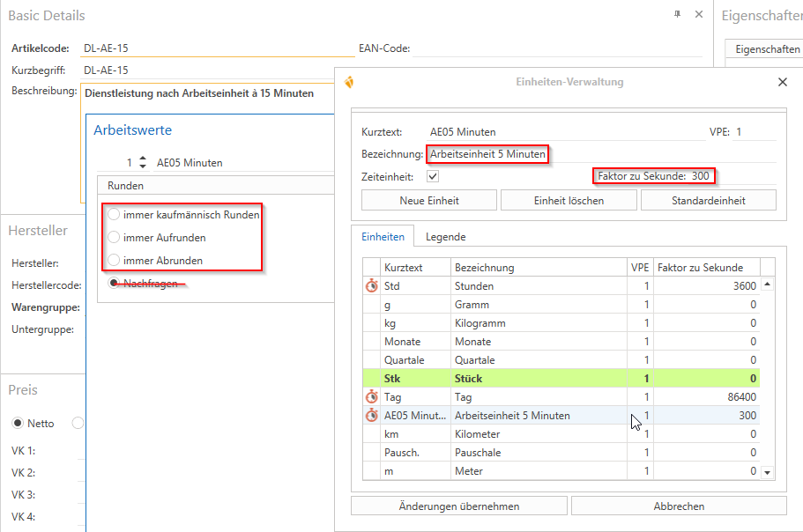This screenshot has height=532, width=803.
Task: Click the orange app logo in Einheiten-Verwaltung dialog
Action: (x=350, y=82)
